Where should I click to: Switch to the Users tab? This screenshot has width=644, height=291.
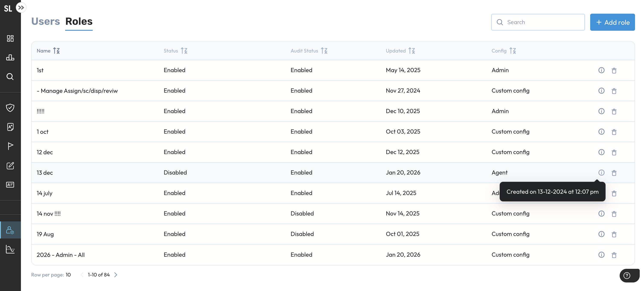tap(45, 22)
